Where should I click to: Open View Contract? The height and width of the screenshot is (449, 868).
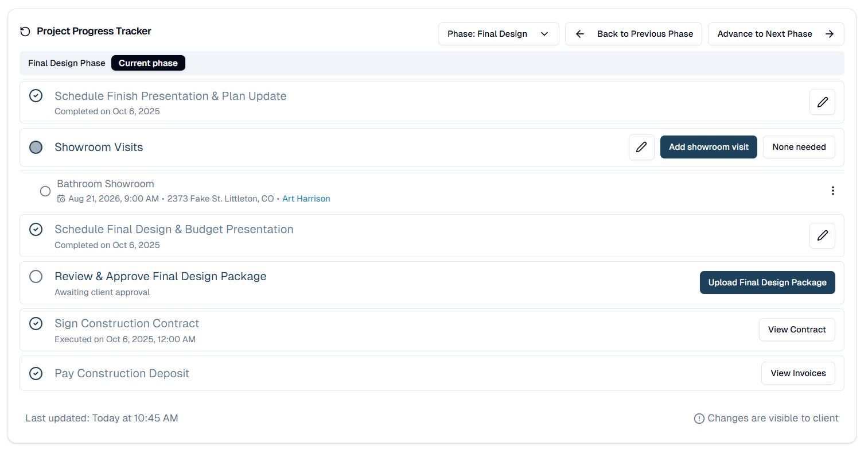pyautogui.click(x=797, y=330)
